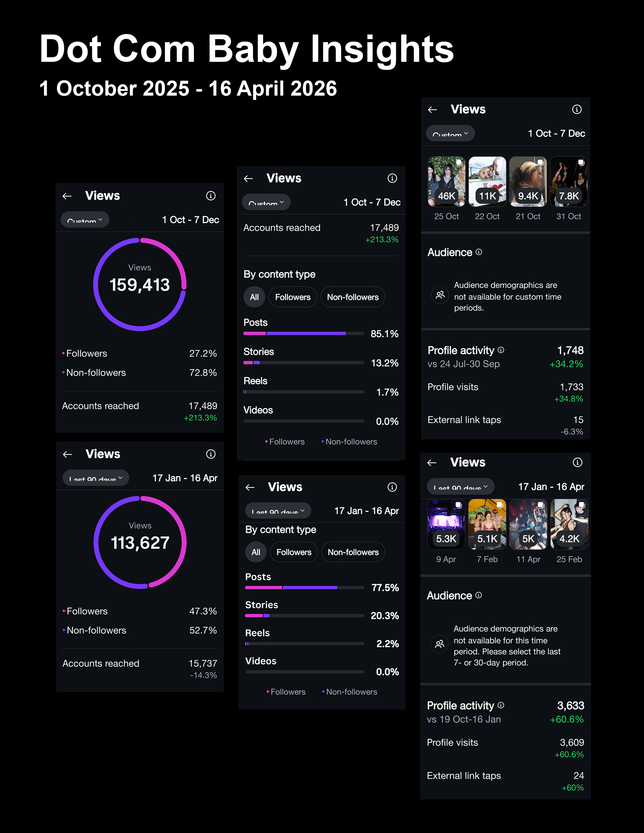Expand Custom dropdown above 46K thumbnail
644x833 pixels.
(x=451, y=133)
